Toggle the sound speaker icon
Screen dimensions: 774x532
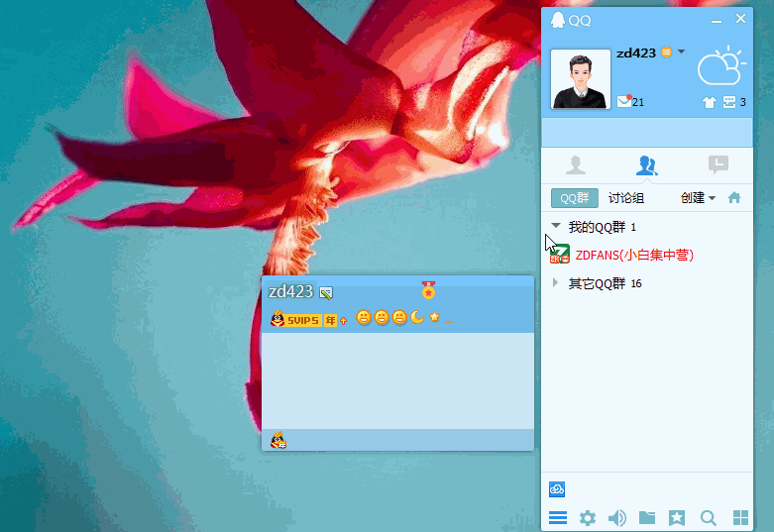[617, 517]
